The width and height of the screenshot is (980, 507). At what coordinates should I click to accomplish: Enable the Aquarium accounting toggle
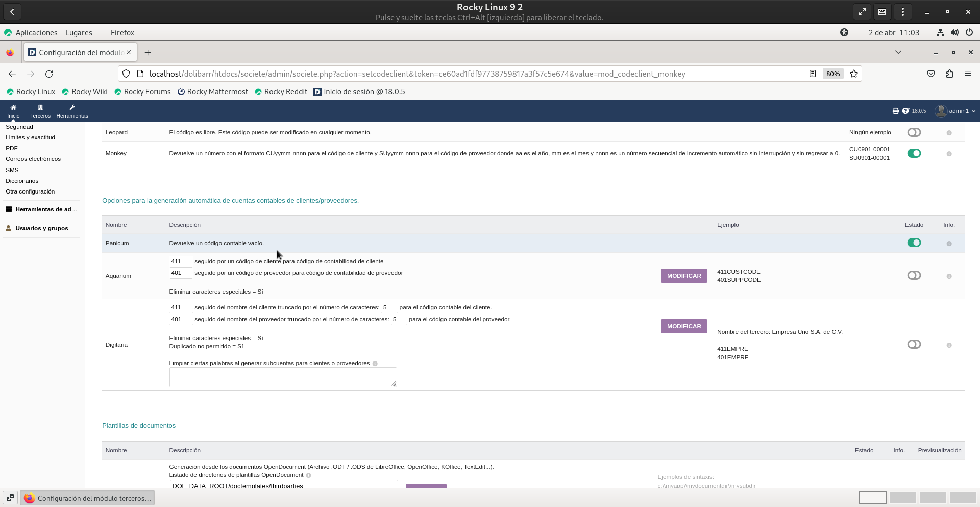click(914, 276)
